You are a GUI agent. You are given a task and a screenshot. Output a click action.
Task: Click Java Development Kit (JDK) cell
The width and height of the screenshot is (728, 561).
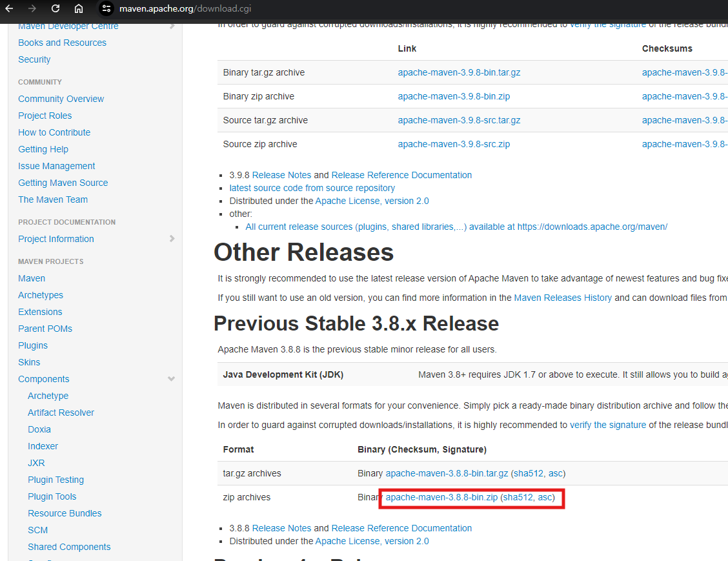pos(283,375)
